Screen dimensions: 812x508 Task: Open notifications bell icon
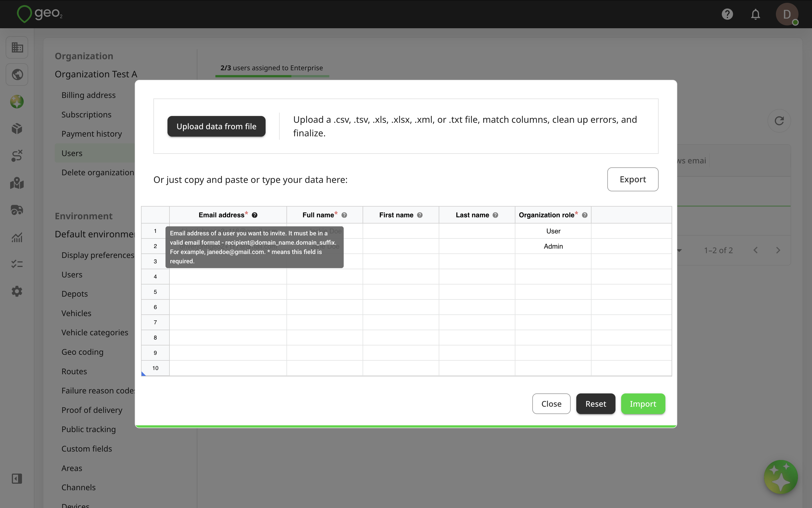pos(755,14)
